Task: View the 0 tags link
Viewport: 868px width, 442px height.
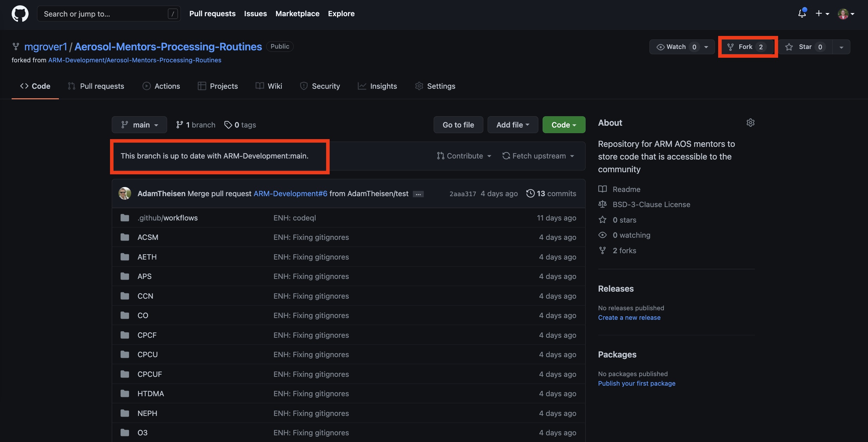Action: tap(240, 125)
